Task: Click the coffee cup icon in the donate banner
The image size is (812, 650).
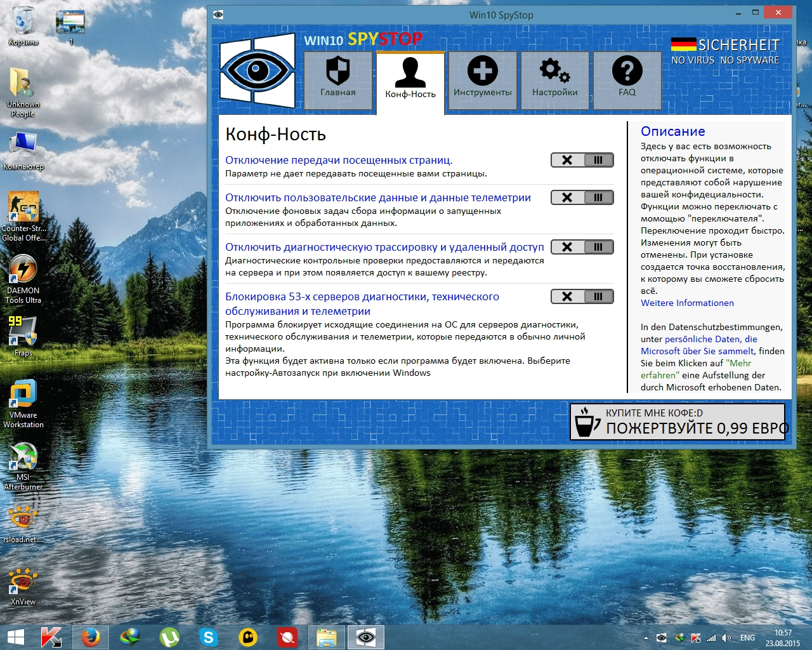Action: 587,421
